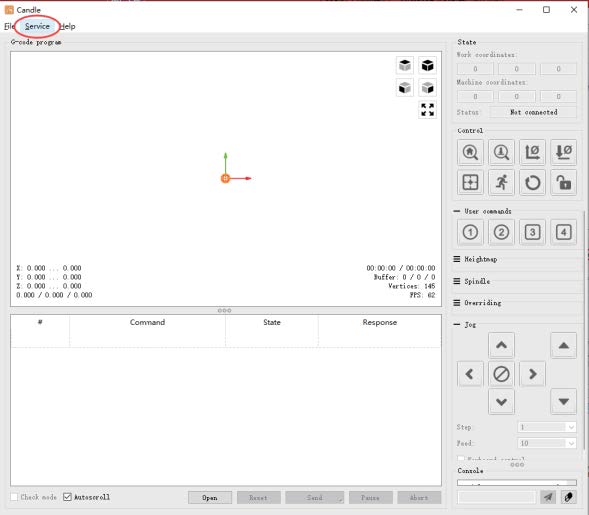
Task: Click the # column header
Action: (40, 322)
